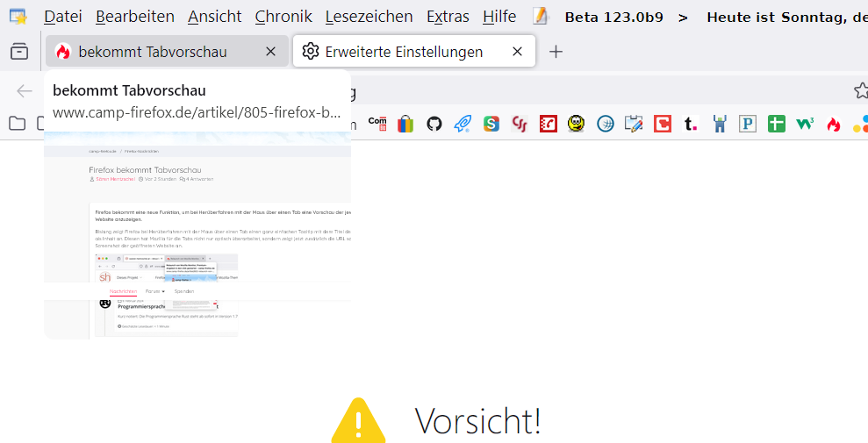
Task: Click the window-with-star icon left of Datei
Action: 18,17
